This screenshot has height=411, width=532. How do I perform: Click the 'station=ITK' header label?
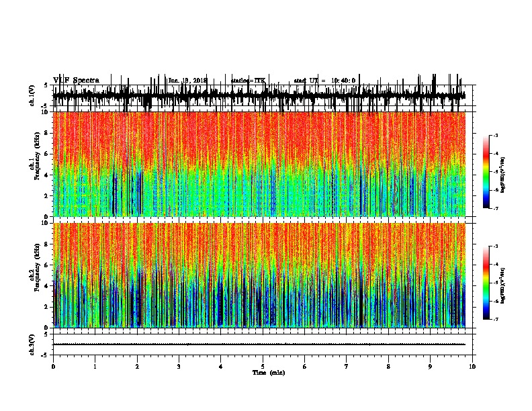[248, 81]
